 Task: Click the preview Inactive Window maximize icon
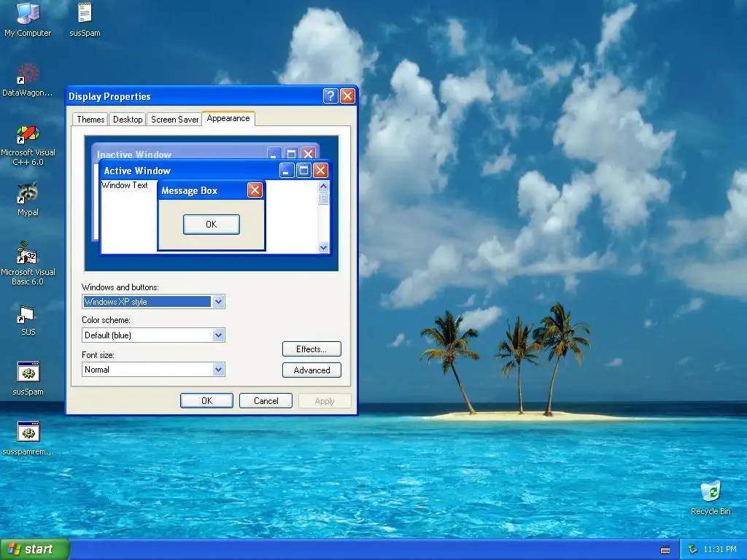(291, 153)
